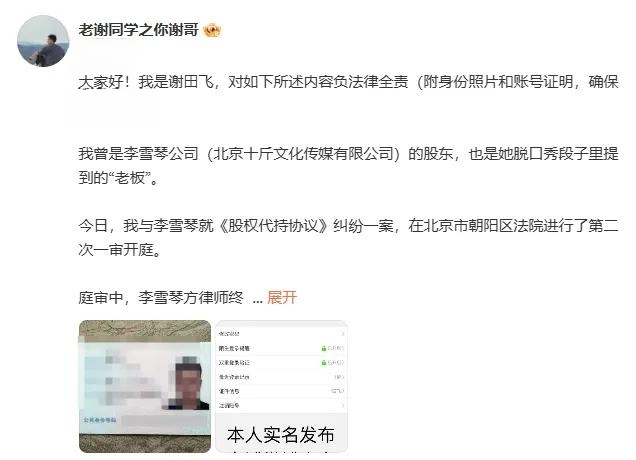Image resolution: width=636 pixels, height=460 pixels.
Task: Click the upper green lock icon
Action: (x=324, y=348)
